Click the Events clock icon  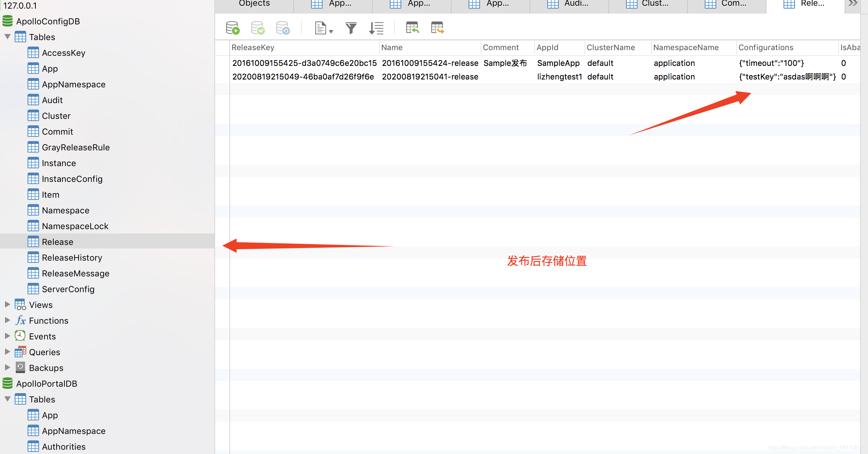(x=20, y=336)
